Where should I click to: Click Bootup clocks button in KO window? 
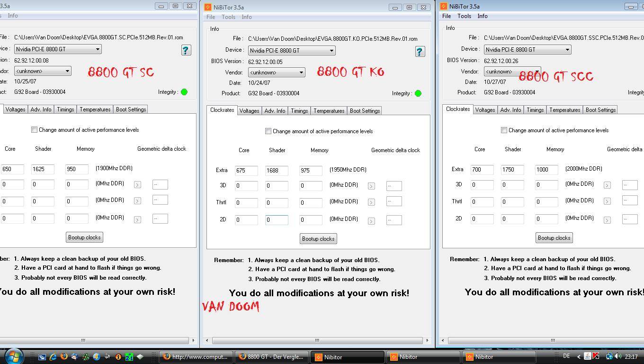pyautogui.click(x=318, y=239)
